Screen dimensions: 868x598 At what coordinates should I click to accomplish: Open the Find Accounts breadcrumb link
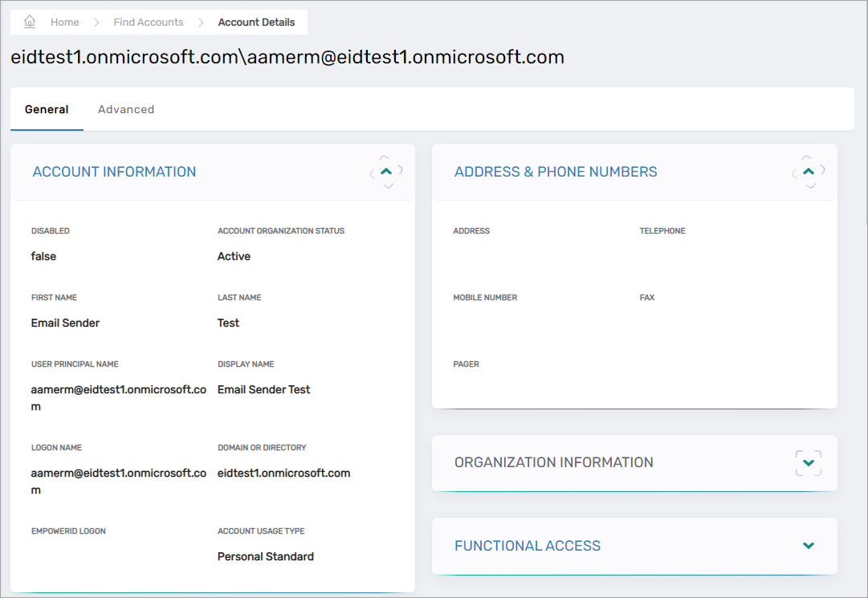[148, 22]
